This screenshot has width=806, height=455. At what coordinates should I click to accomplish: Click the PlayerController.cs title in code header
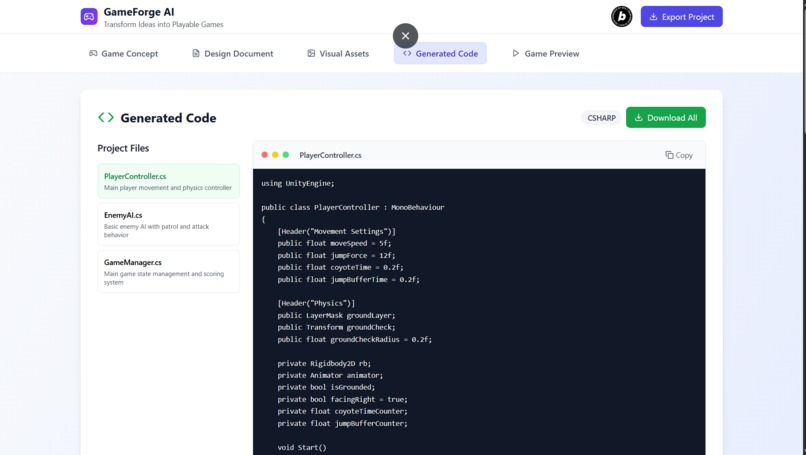click(x=330, y=155)
